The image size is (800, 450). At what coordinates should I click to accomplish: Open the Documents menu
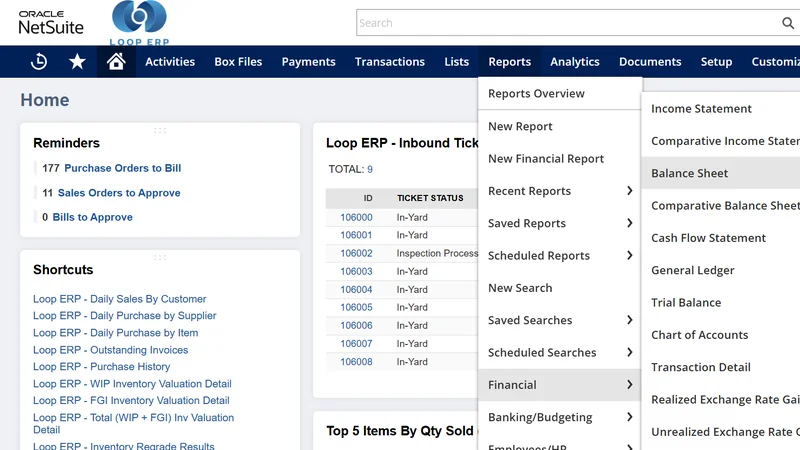point(650,62)
